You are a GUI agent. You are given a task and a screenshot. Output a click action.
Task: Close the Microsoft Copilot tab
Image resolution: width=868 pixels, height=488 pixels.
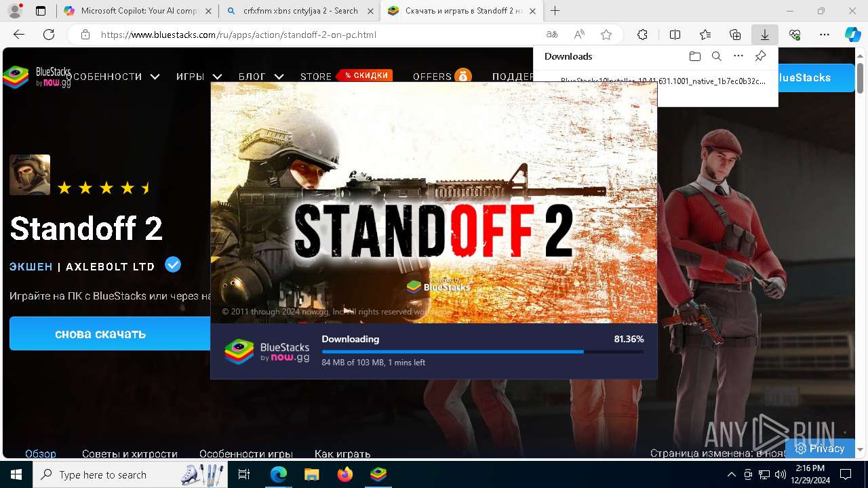[208, 11]
